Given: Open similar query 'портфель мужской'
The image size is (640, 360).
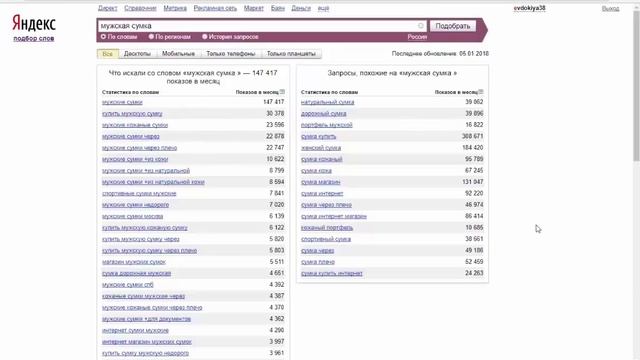Looking at the screenshot, I should click(x=327, y=125).
